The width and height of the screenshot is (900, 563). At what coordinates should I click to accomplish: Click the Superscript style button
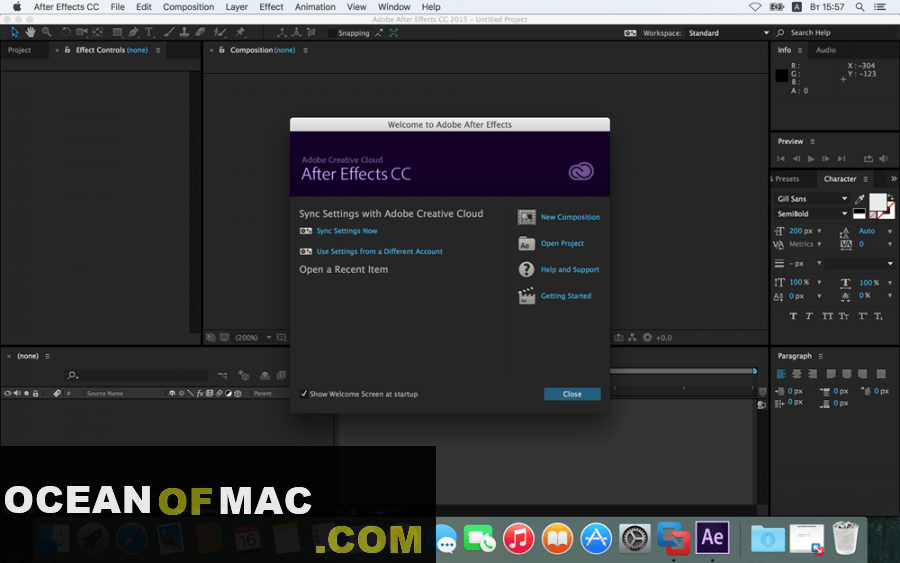(x=863, y=316)
